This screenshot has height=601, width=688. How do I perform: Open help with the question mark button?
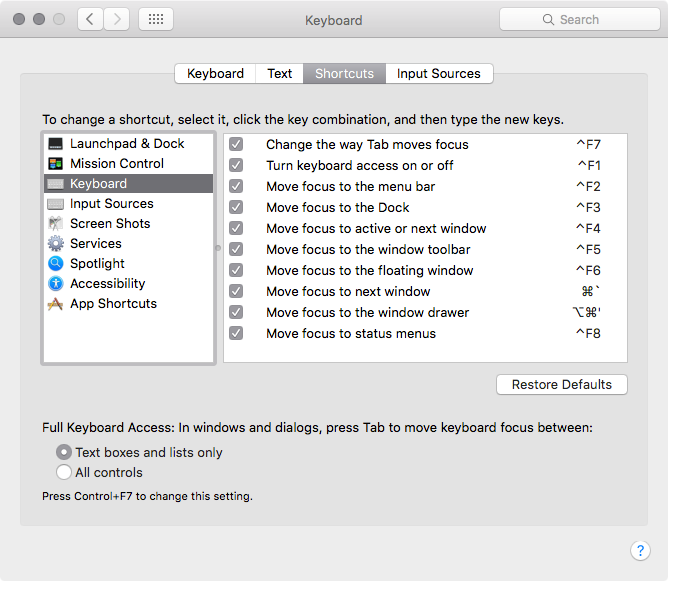pyautogui.click(x=640, y=551)
